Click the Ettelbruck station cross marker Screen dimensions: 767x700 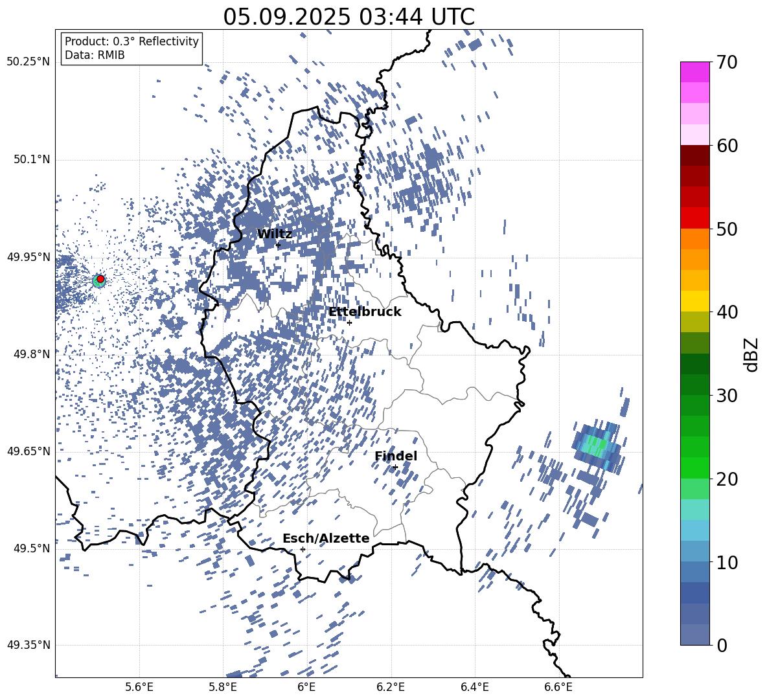click(349, 322)
